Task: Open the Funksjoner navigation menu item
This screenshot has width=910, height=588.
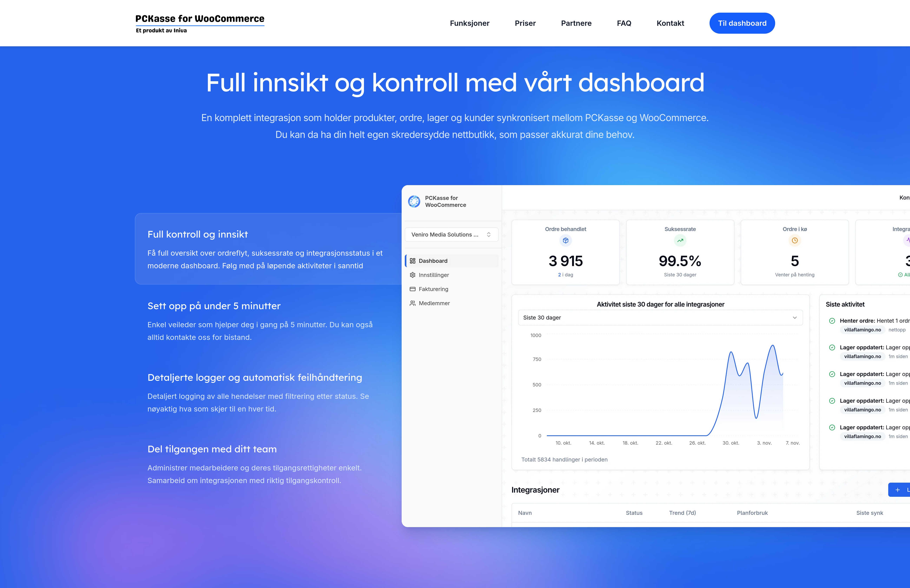Action: pos(470,23)
